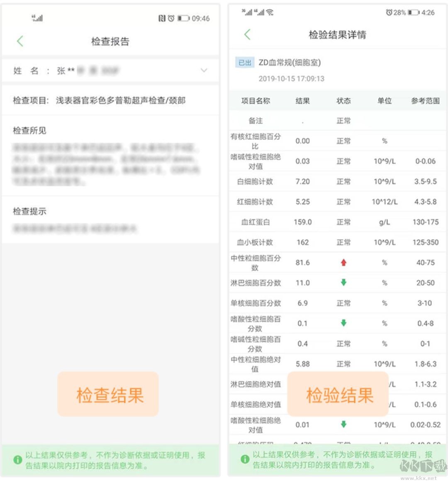Navigate back from the 检验结果详情 screen
This screenshot has width=448, height=481.
(248, 35)
